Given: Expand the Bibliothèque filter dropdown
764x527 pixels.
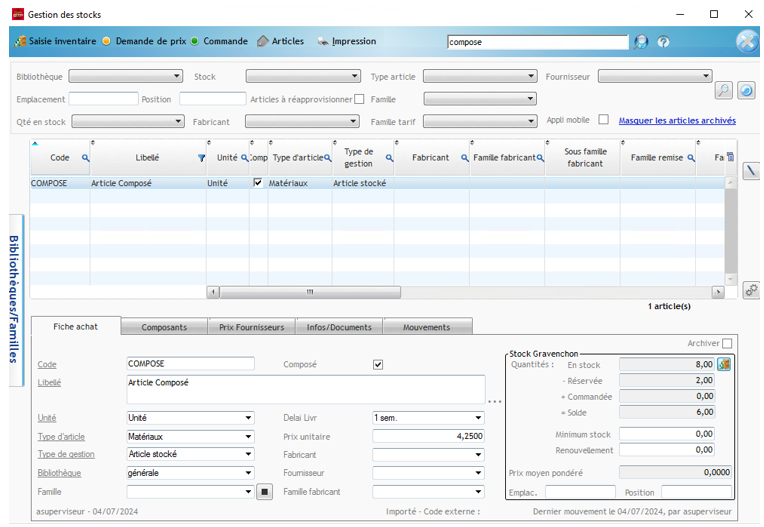Looking at the screenshot, I should [x=125, y=76].
